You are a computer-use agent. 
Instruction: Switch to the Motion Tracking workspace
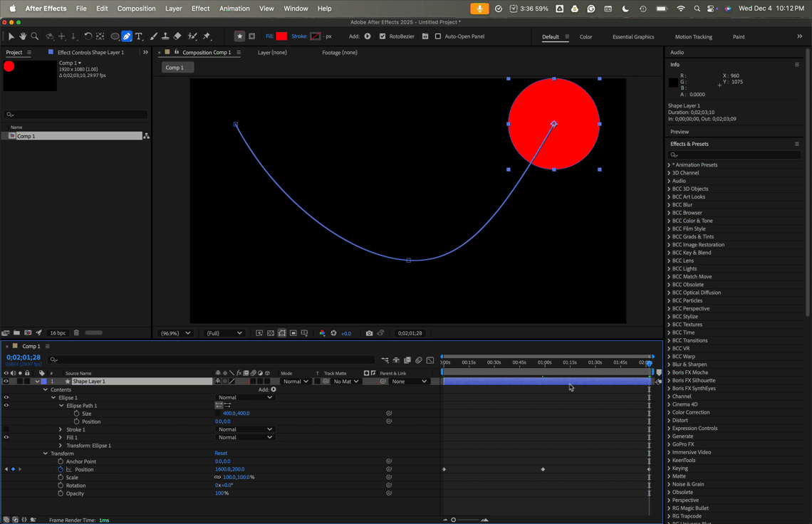coord(694,37)
